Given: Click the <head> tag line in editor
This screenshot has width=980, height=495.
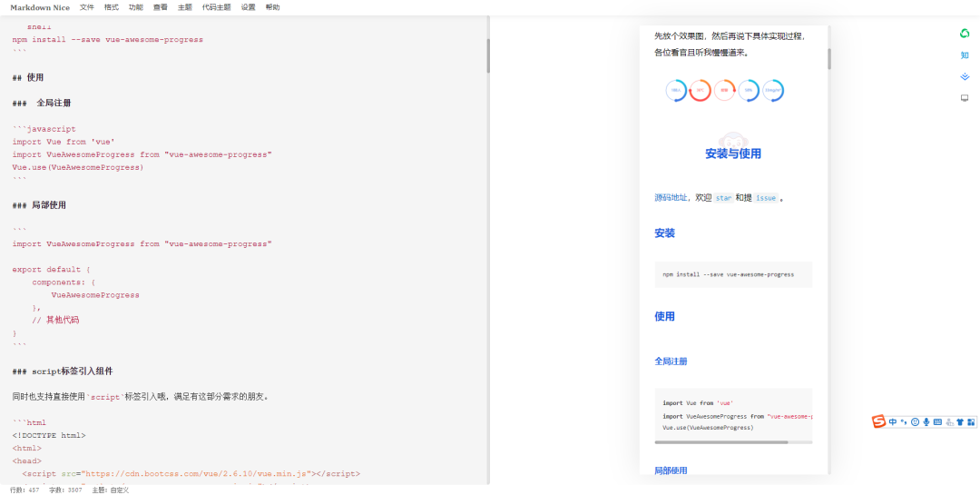Looking at the screenshot, I should (x=27, y=461).
